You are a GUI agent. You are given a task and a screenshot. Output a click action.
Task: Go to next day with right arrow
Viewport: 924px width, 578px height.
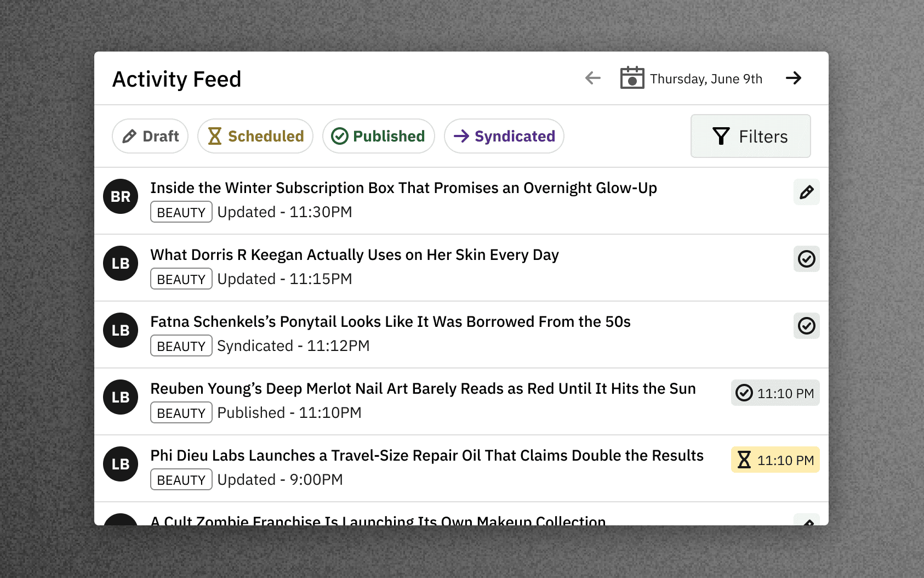(x=794, y=78)
